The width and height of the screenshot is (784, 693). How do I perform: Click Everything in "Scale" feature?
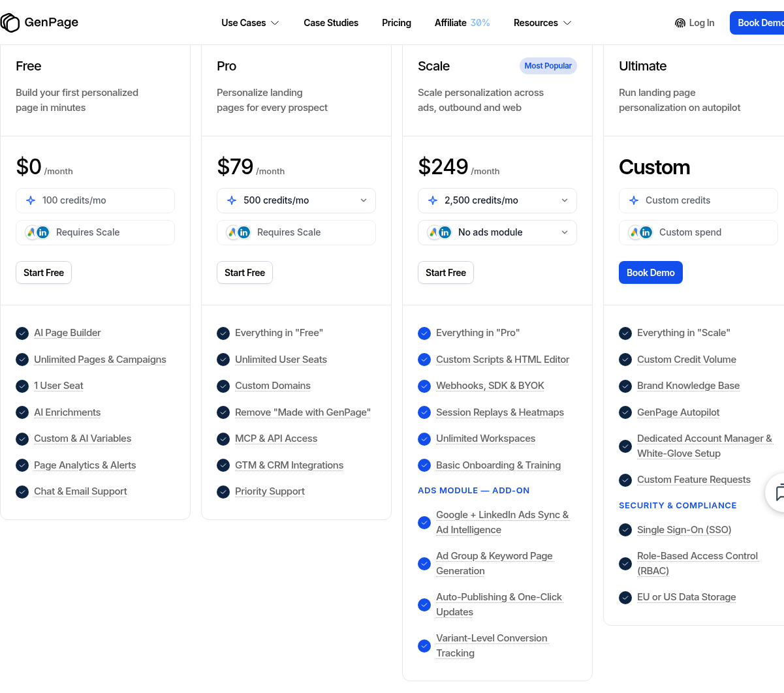click(683, 333)
